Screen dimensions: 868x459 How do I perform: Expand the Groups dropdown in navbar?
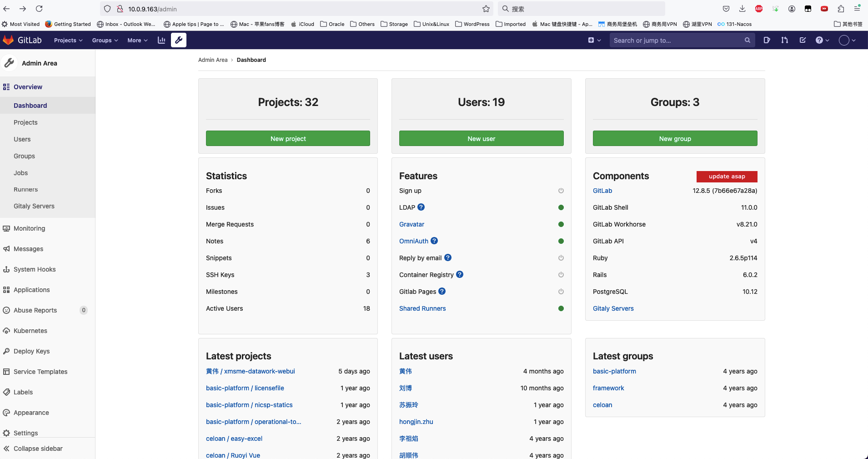[105, 40]
